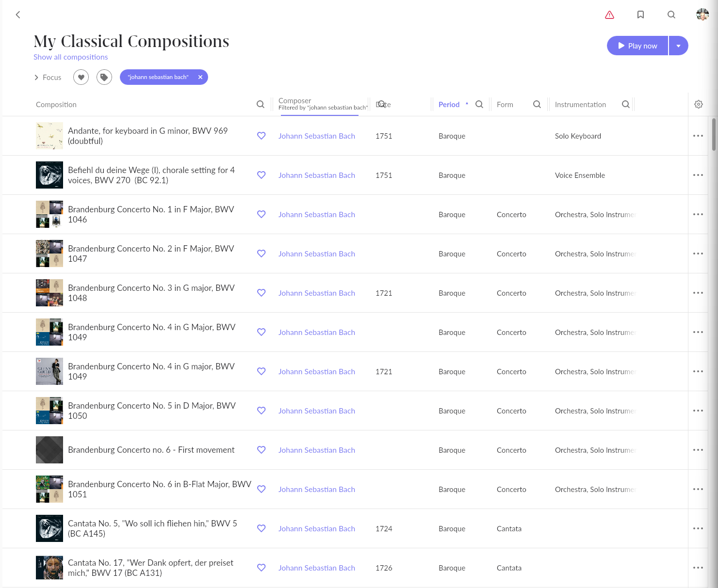Remove the johann sebastian bach filter
This screenshot has height=588, width=718.
(200, 77)
